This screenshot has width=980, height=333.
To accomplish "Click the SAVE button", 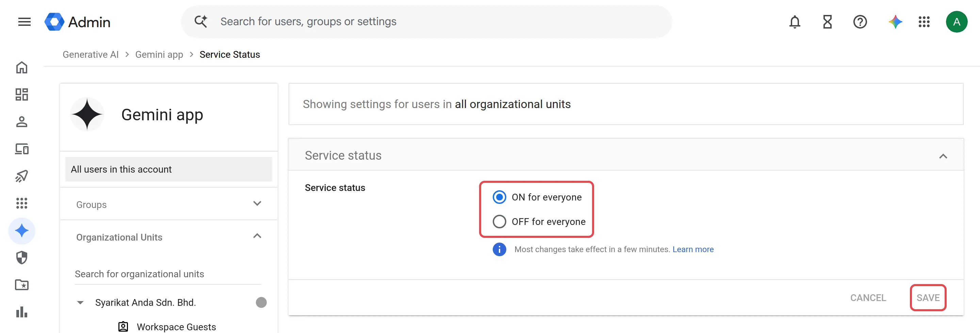I will click(x=928, y=298).
